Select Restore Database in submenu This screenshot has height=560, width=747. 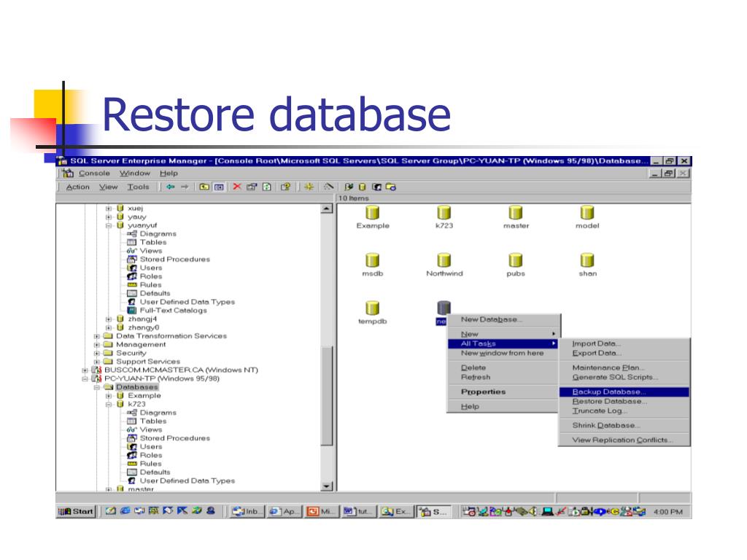tap(624, 402)
